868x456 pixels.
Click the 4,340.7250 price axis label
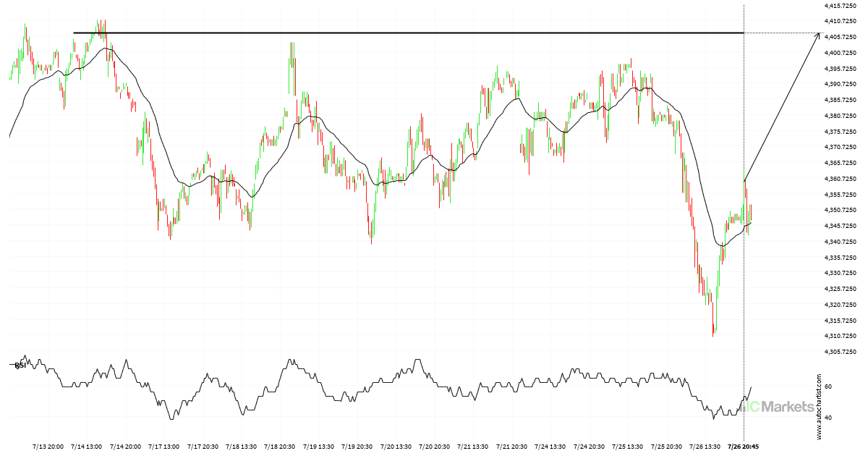point(841,242)
